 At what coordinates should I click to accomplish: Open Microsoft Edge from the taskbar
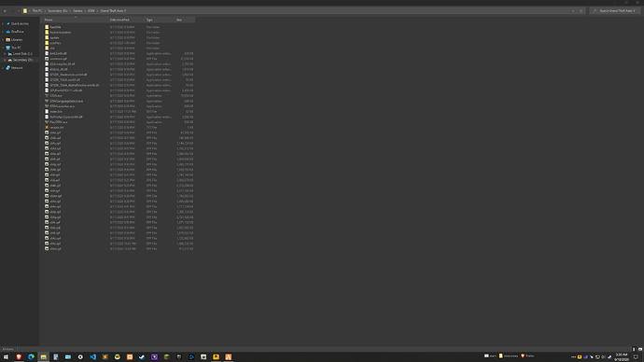pos(31,357)
